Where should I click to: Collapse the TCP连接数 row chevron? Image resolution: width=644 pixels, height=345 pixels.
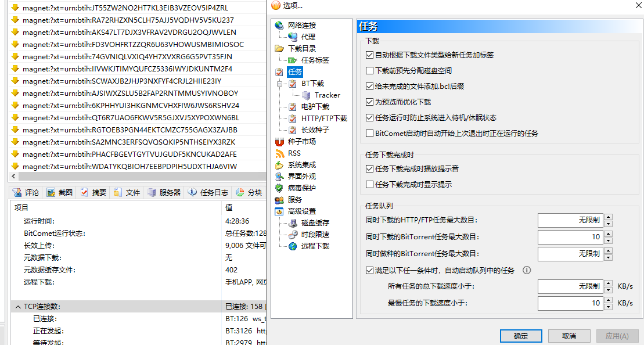tap(18, 307)
